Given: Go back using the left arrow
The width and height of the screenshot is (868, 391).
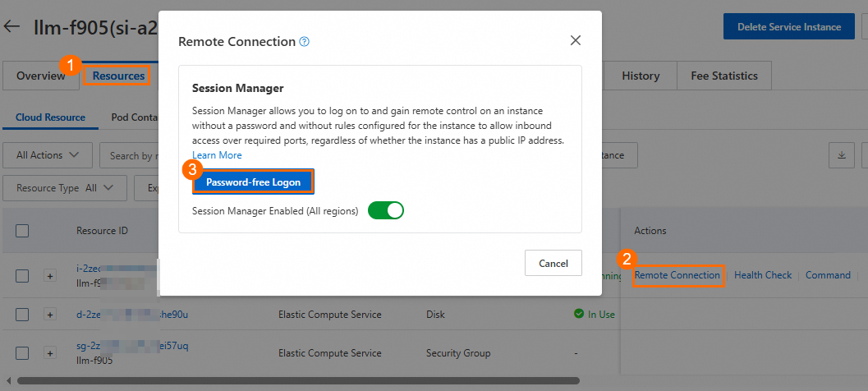Looking at the screenshot, I should point(12,26).
